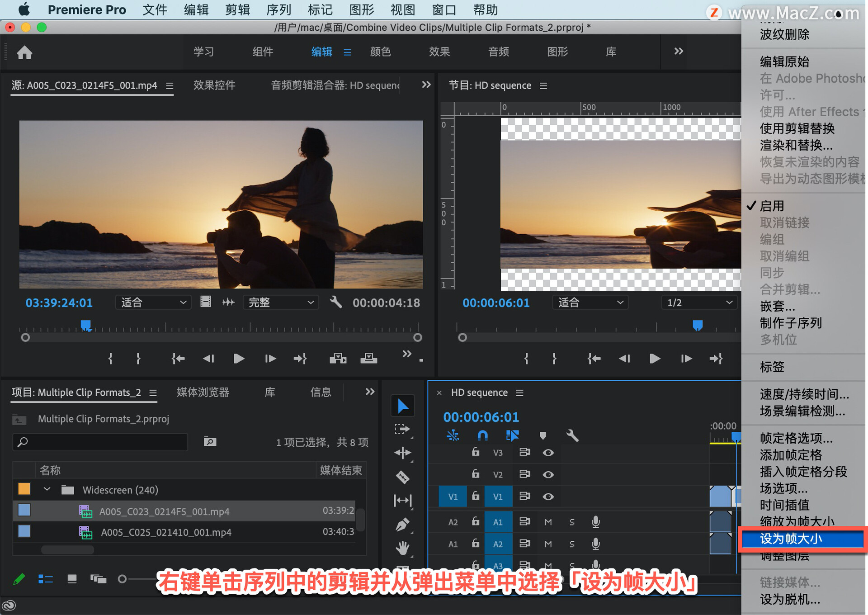This screenshot has height=615, width=868.
Task: Toggle the lock on track V3
Action: pyautogui.click(x=476, y=452)
